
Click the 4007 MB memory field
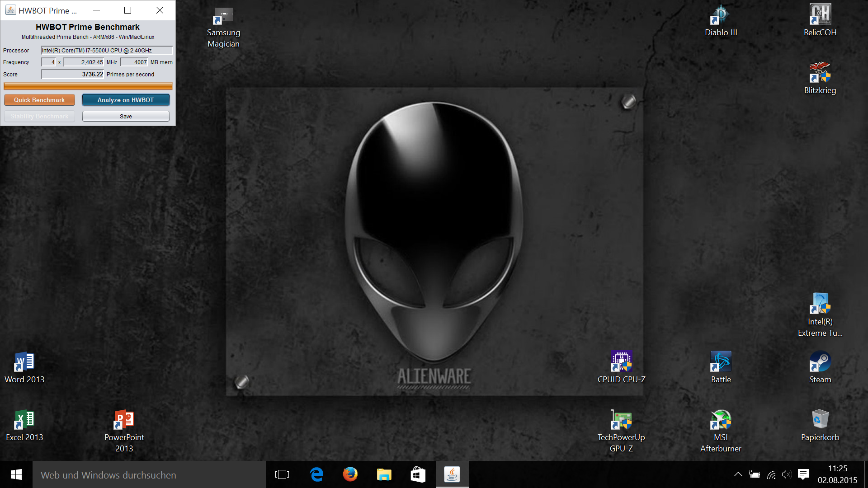pyautogui.click(x=134, y=62)
